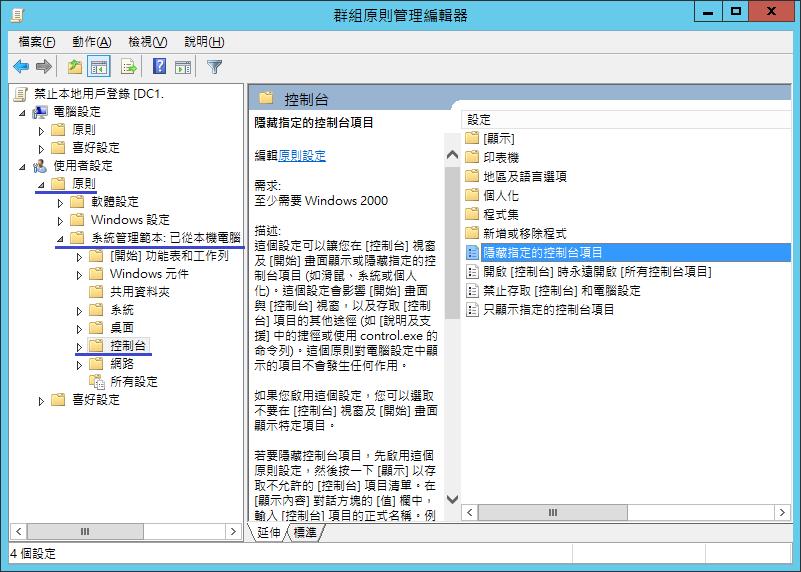Collapse the 使用者設定 tree node
The height and width of the screenshot is (572, 801).
[x=22, y=167]
